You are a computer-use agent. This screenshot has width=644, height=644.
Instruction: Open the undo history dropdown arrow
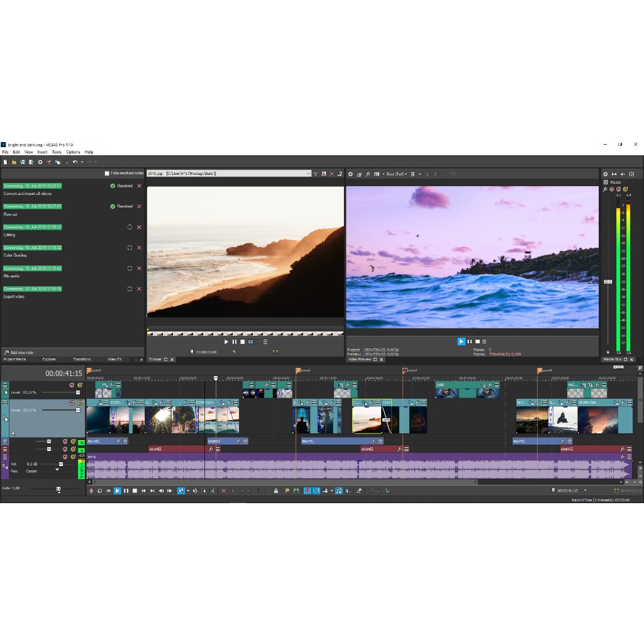(x=82, y=162)
